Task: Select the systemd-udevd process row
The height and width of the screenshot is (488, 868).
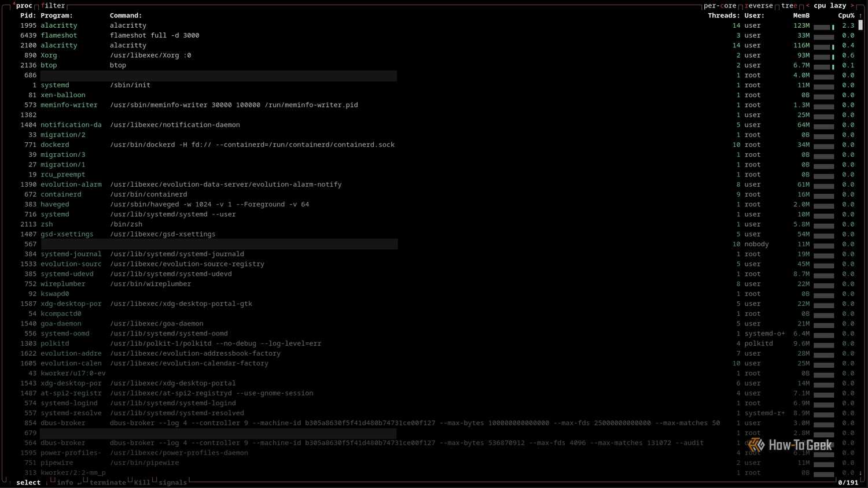Action: click(437, 274)
